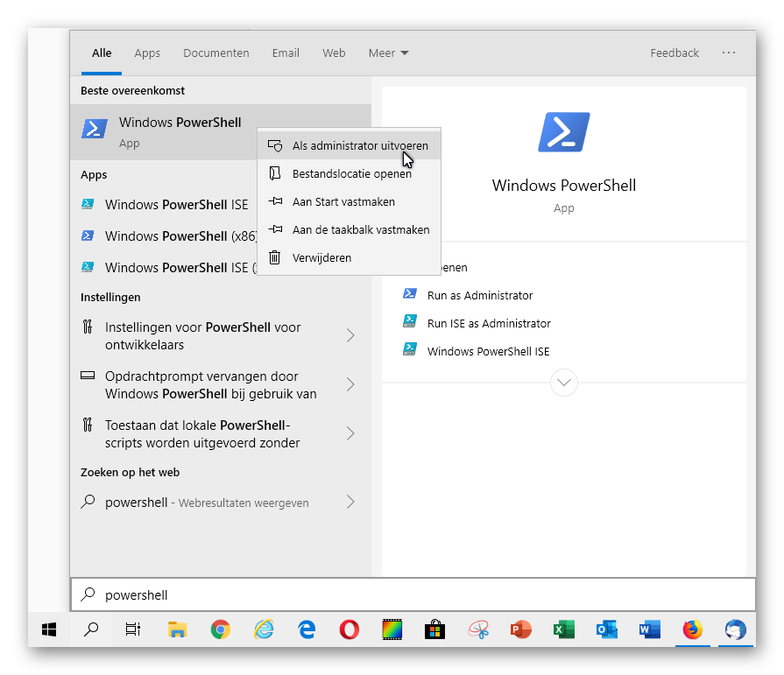Viewport: 784px width, 675px height.
Task: Open the Windows Start button
Action: 49,629
